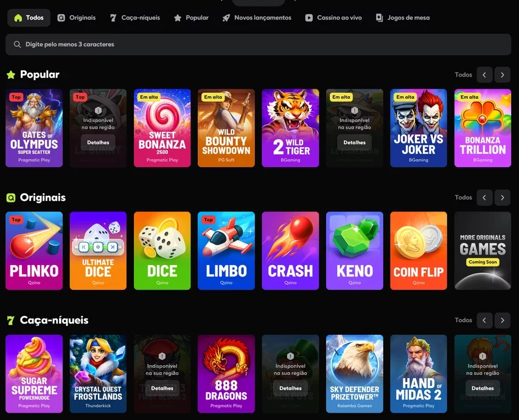Launch the Coin Flip game

[419, 250]
